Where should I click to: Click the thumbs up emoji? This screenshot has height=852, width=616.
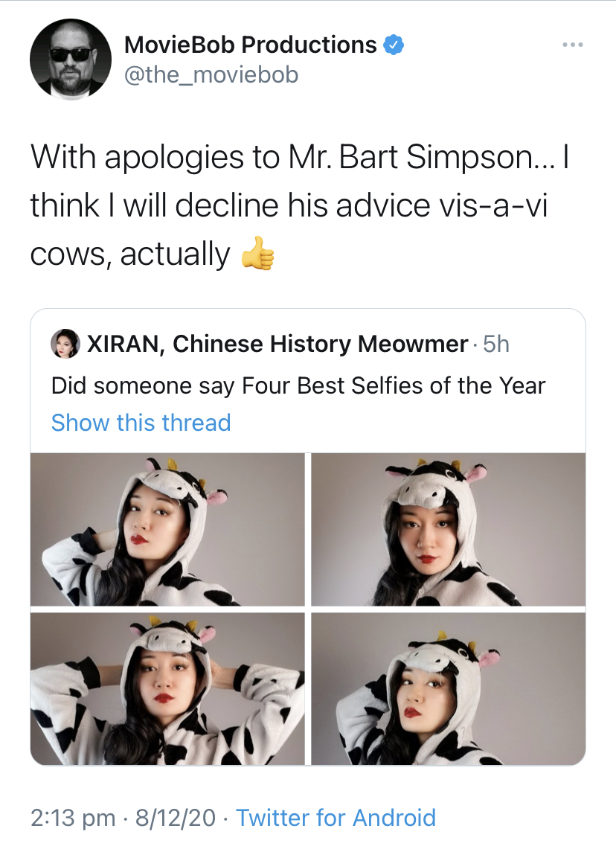(x=257, y=253)
